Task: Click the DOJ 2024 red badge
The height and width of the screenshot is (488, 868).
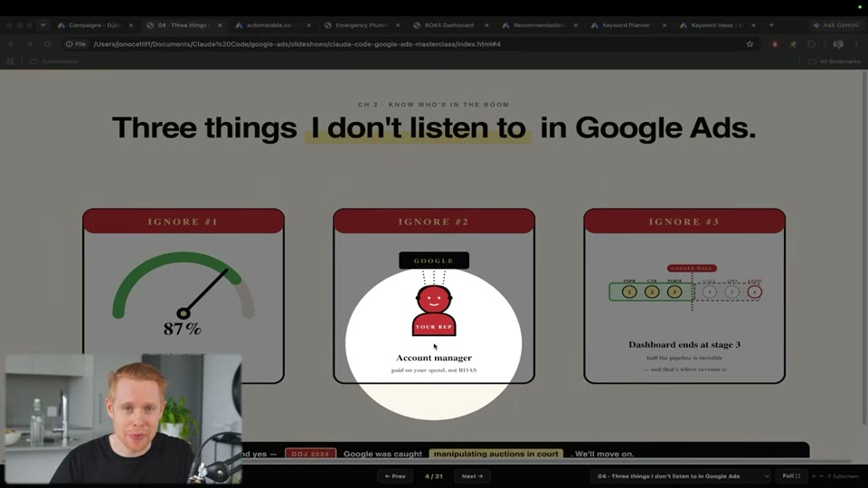Action: pos(310,454)
